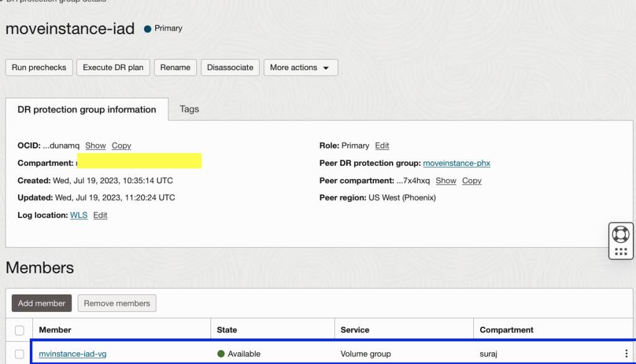Expand the More actions dropdown
The image size is (636, 364).
[301, 67]
